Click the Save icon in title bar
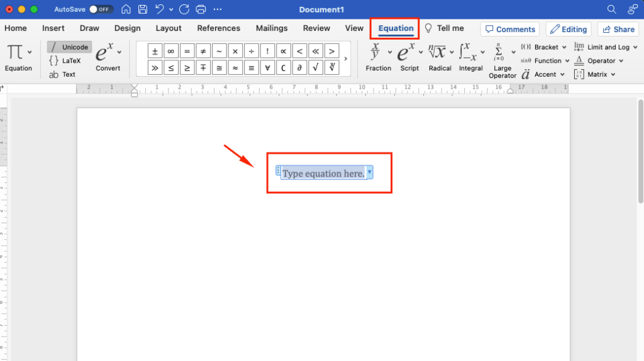Viewport: 644px width, 361px height. (x=143, y=9)
